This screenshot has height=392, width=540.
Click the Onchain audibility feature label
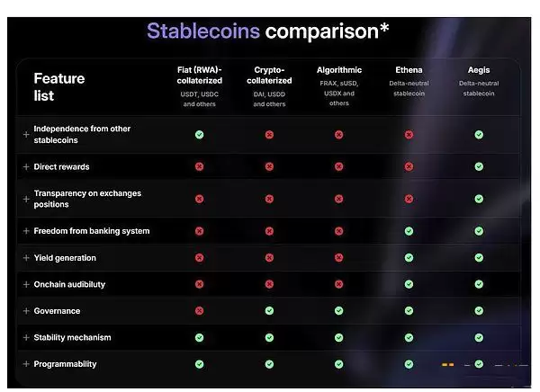tap(69, 284)
